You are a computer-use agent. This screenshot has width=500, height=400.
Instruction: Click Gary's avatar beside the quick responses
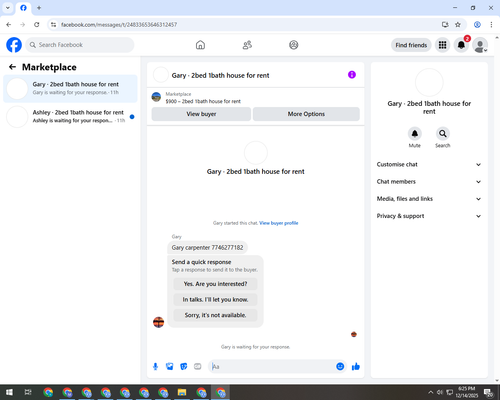[x=158, y=322]
